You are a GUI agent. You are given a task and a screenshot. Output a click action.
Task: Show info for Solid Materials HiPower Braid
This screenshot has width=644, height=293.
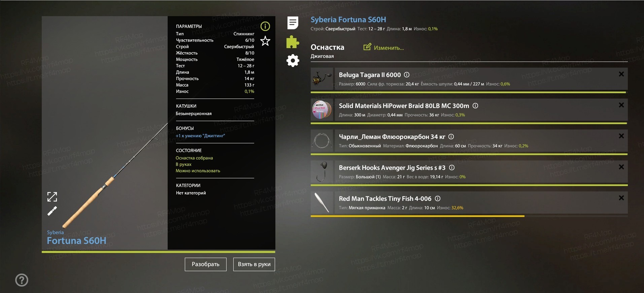click(x=475, y=106)
